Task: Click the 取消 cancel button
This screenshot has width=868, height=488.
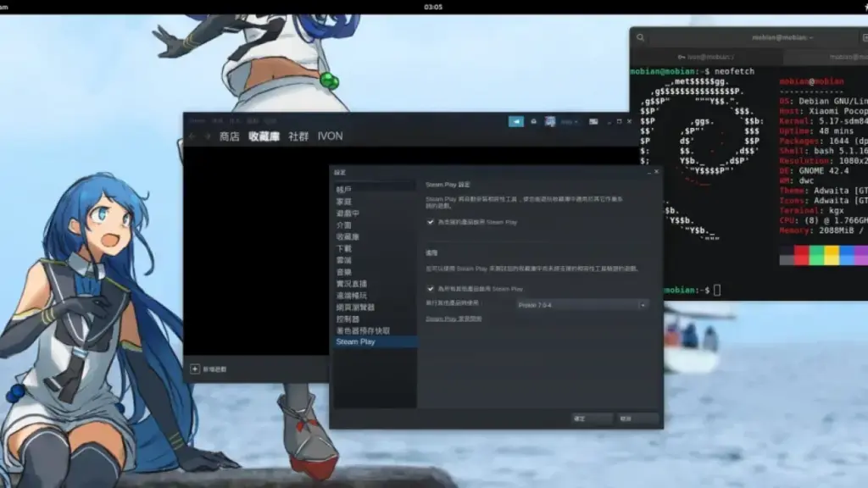Action: (637, 419)
